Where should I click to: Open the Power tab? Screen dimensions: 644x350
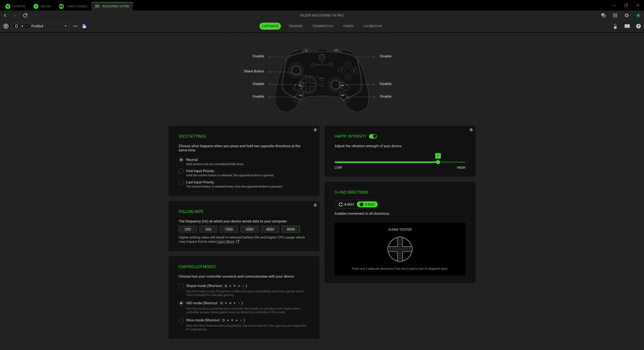pos(348,26)
